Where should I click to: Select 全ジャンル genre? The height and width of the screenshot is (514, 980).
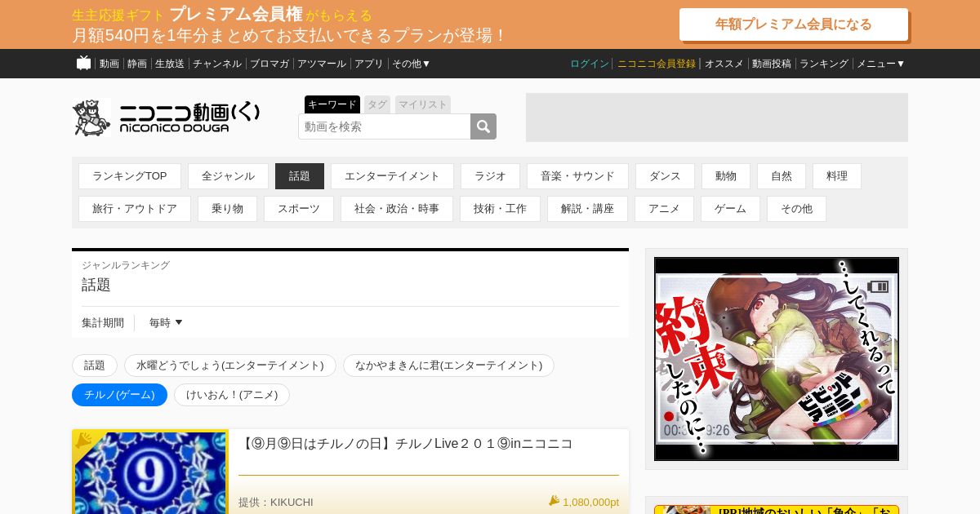(228, 176)
